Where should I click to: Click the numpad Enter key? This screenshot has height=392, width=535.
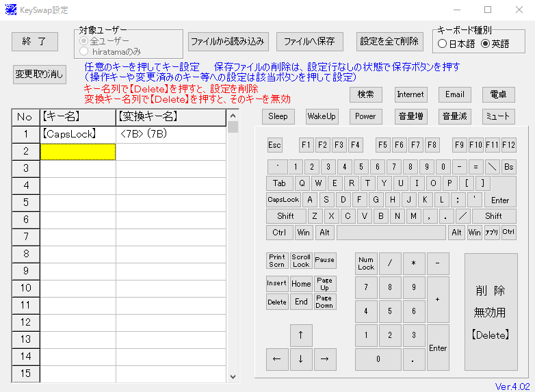tap(438, 348)
